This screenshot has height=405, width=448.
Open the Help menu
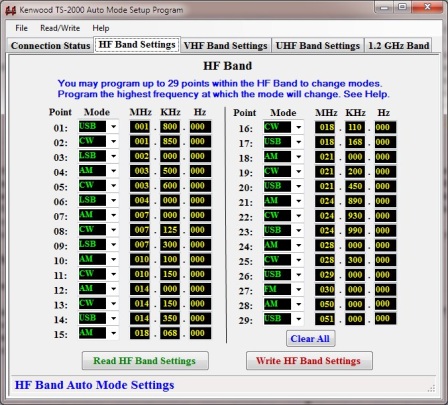coord(101,28)
